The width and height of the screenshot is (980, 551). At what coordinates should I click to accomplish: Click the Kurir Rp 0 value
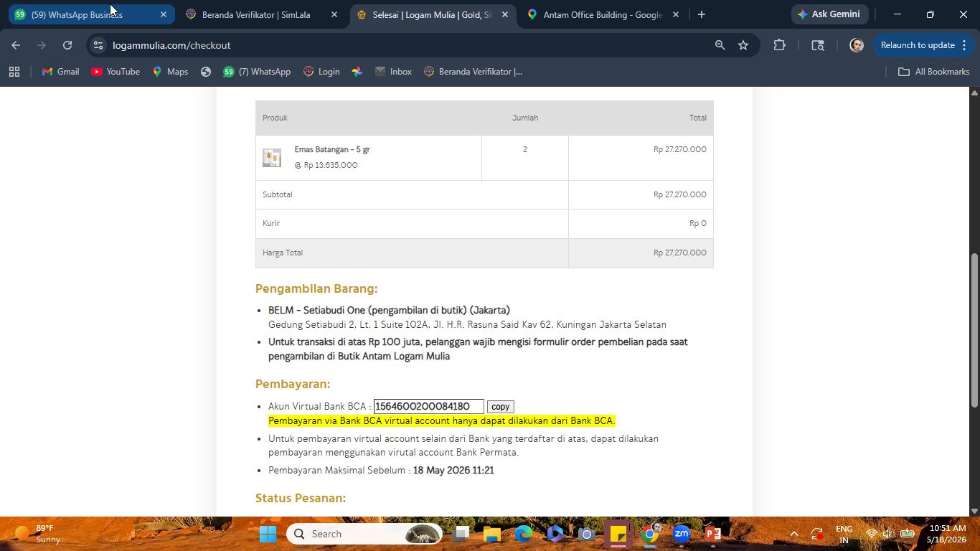(697, 223)
